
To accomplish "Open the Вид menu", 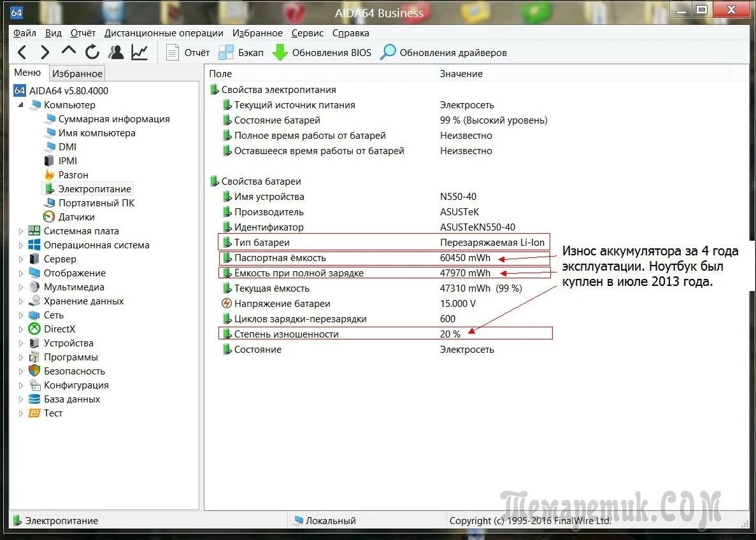I will pyautogui.click(x=53, y=32).
